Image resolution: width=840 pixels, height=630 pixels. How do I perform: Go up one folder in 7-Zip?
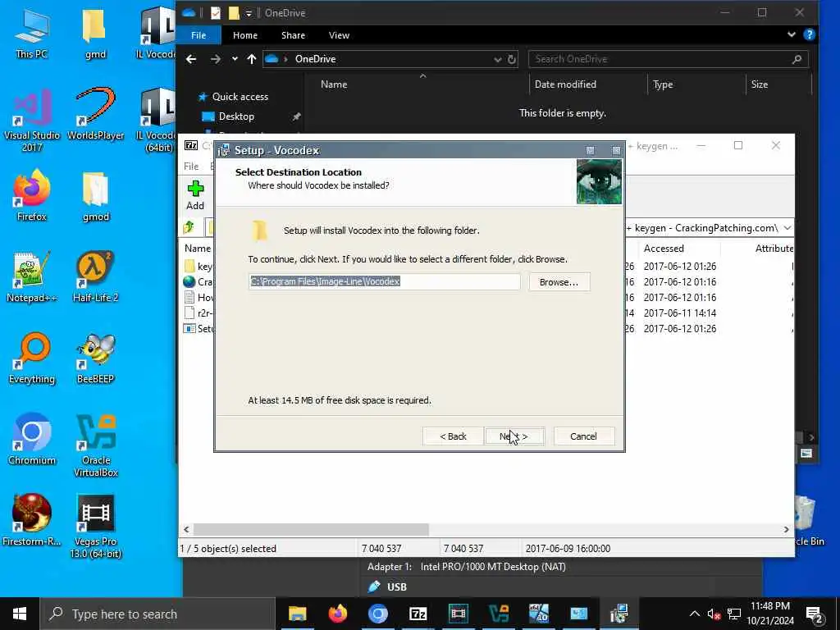click(x=189, y=228)
